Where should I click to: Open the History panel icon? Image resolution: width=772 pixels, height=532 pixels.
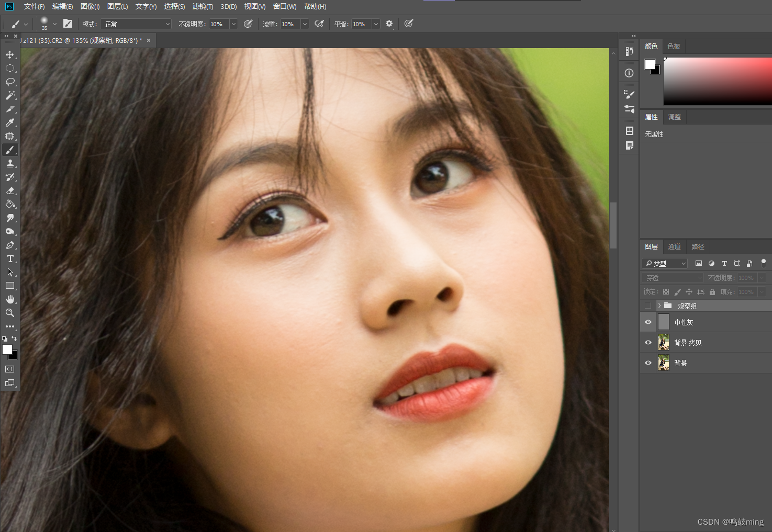[629, 51]
